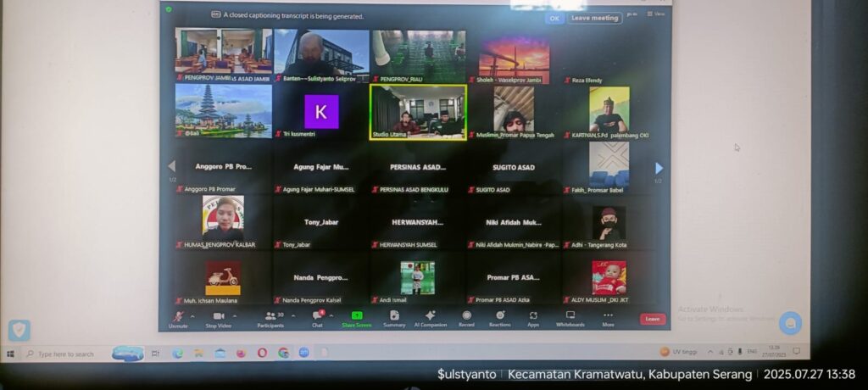Expand video options arrow beside Stop Video
The width and height of the screenshot is (868, 390).
pyautogui.click(x=236, y=315)
